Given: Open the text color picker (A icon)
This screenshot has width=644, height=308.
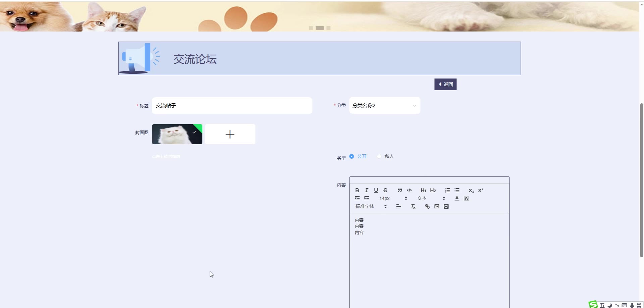Looking at the screenshot, I should click(457, 198).
